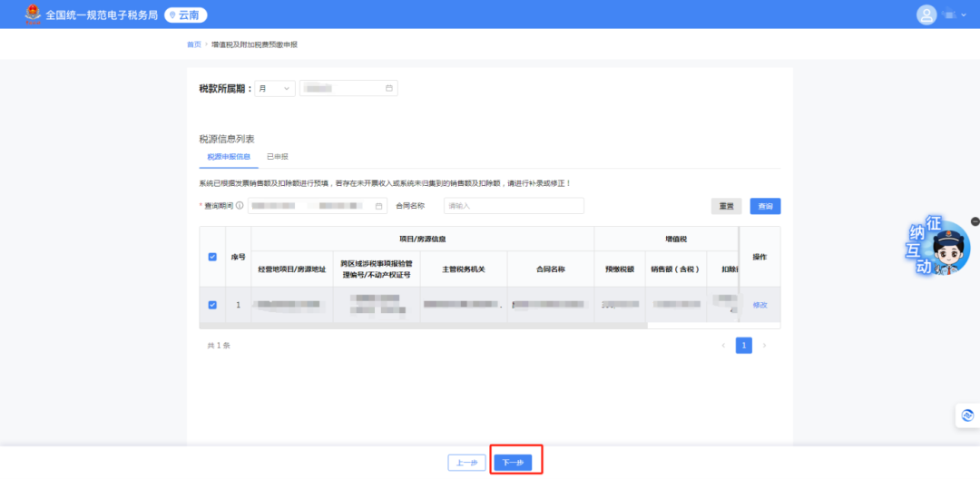The height and width of the screenshot is (479, 980).
Task: Open the 查询期间 date range field
Action: (318, 205)
